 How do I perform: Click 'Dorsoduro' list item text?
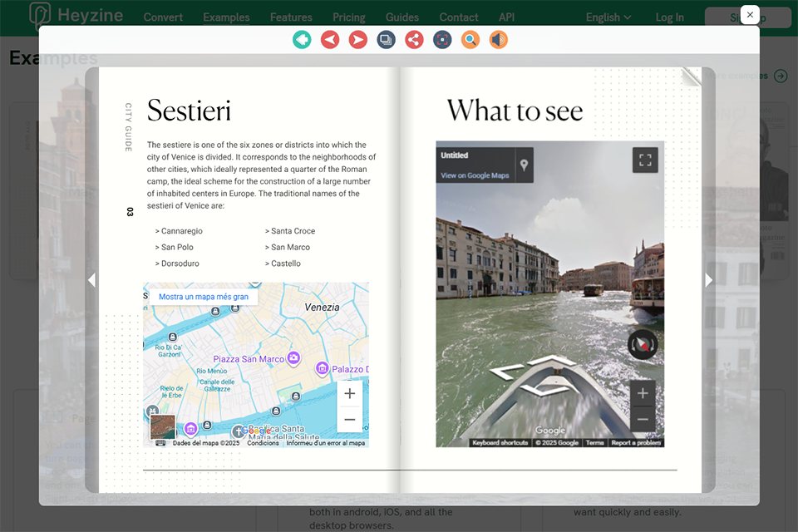180,264
